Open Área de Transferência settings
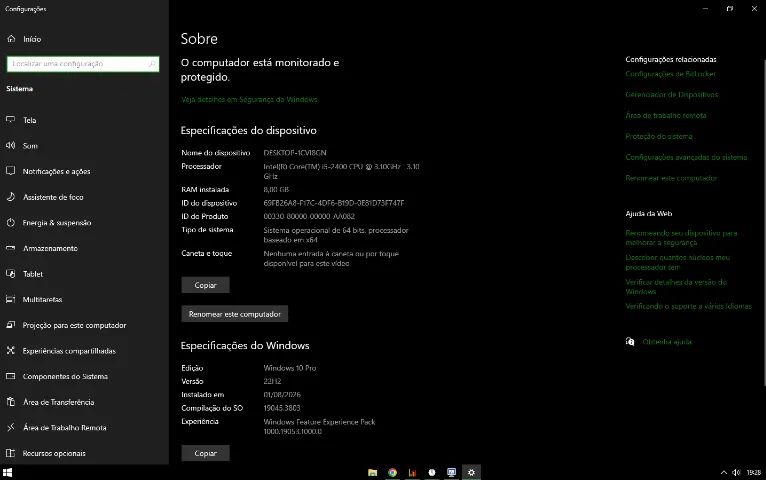Screen dimensions: 766x480 (58, 402)
